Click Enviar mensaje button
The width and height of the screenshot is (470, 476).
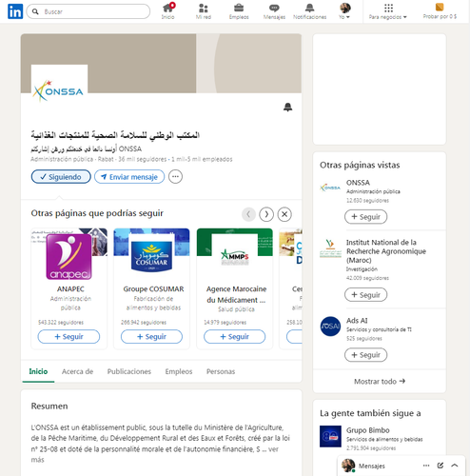[x=129, y=177]
